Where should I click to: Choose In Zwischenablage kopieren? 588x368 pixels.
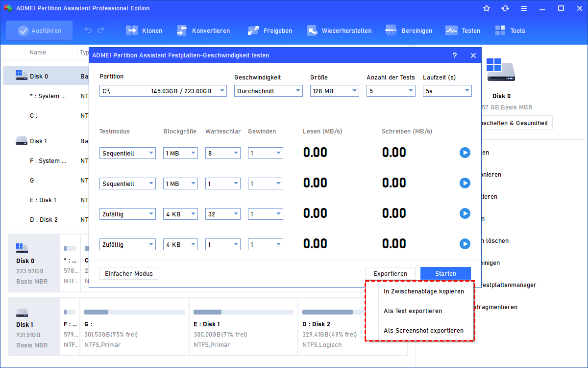click(x=423, y=291)
